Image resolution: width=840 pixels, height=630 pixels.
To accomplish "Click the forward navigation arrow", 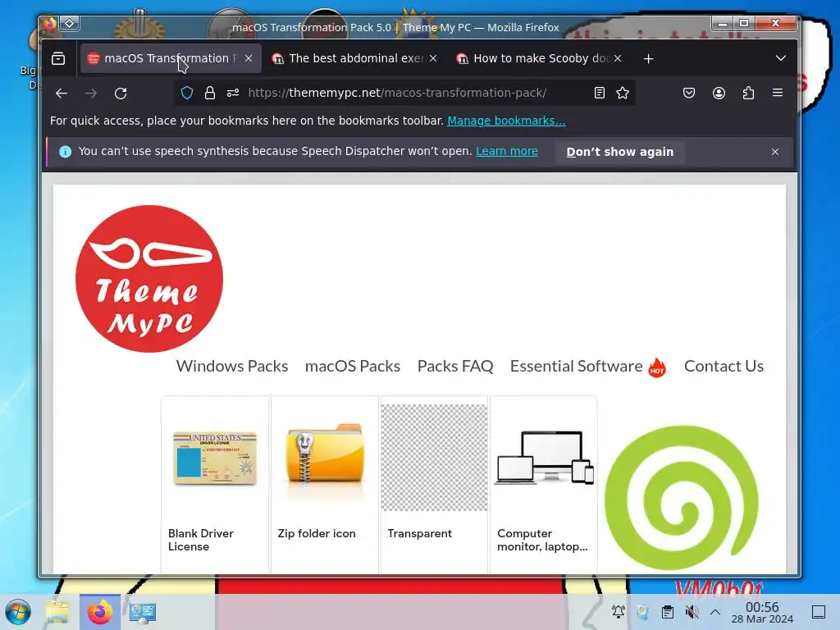I will (x=91, y=94).
